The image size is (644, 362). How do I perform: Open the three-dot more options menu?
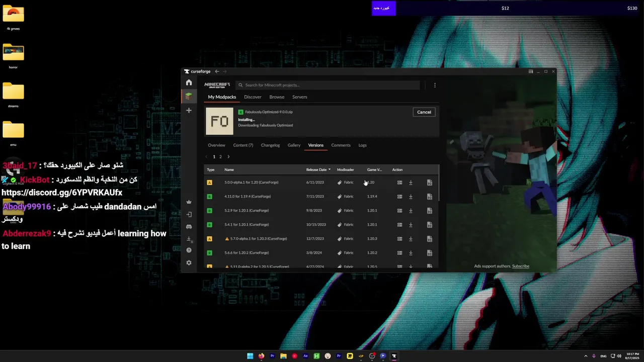[x=435, y=85]
